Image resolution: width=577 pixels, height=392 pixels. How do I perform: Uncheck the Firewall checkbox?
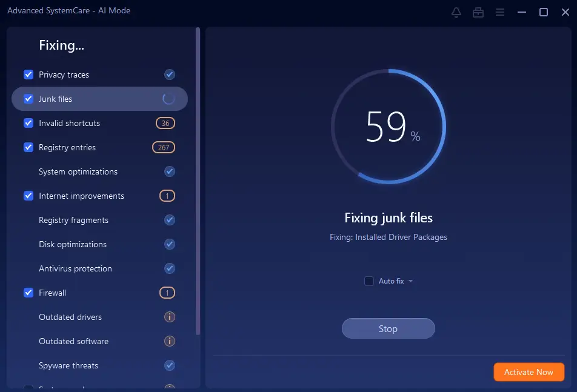(28, 293)
